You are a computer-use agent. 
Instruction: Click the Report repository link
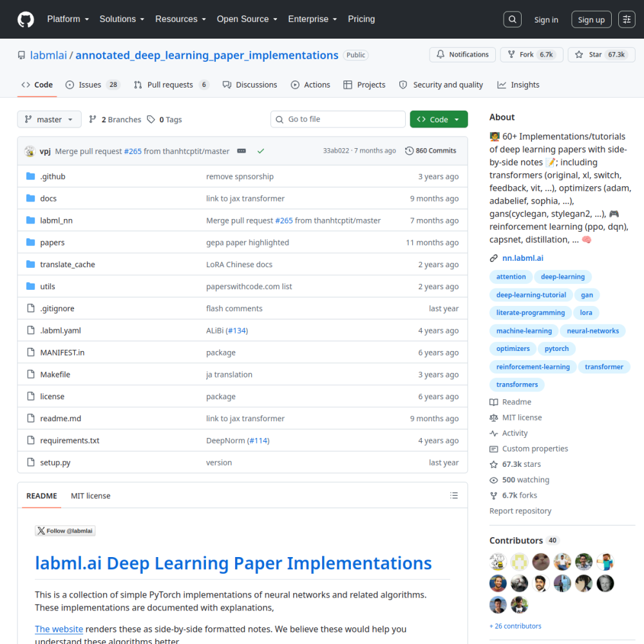pyautogui.click(x=520, y=511)
